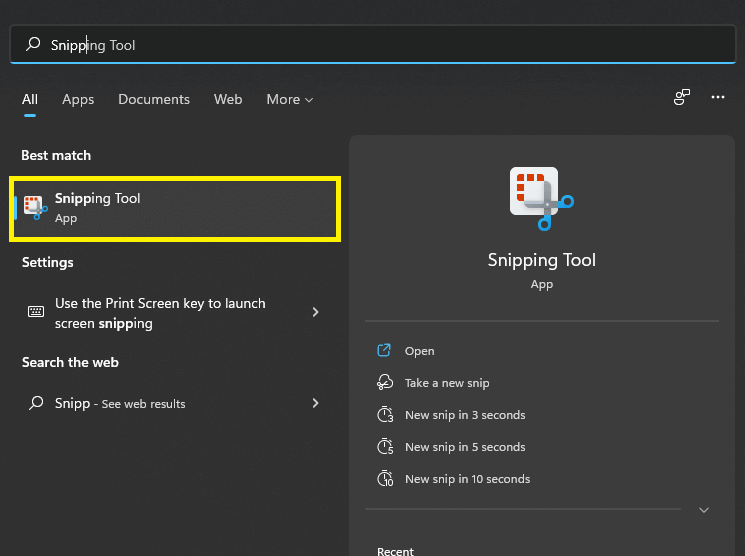Expand the actions list with down chevron
Screen dimensions: 745x556
pos(703,510)
